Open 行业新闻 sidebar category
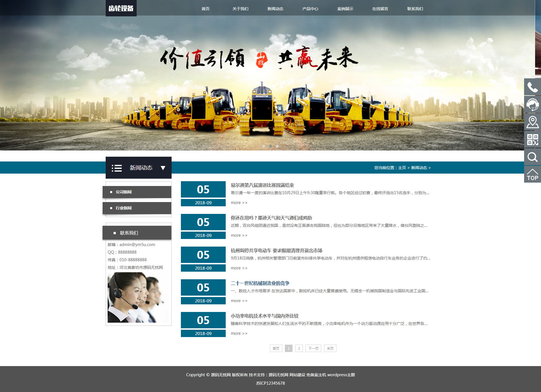 point(124,208)
